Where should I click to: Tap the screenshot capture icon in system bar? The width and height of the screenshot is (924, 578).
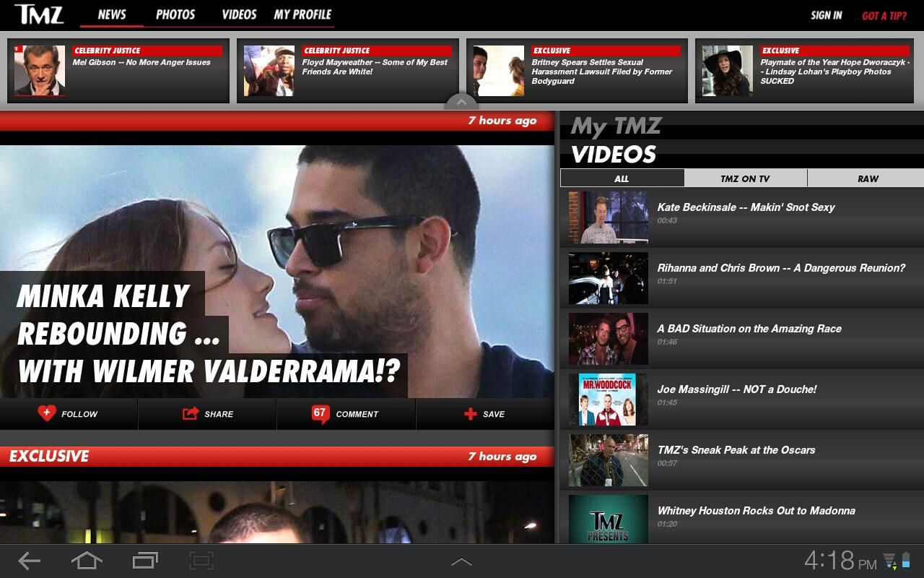coord(201,561)
